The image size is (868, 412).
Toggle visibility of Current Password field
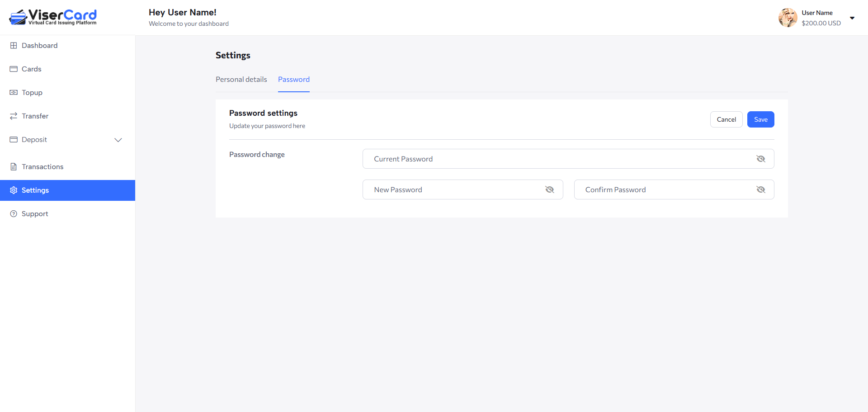[761, 159]
